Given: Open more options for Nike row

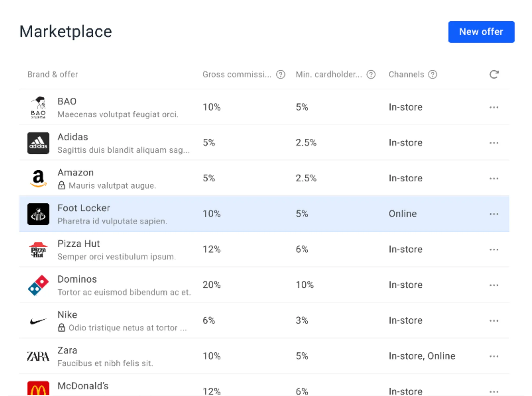Looking at the screenshot, I should (x=494, y=320).
